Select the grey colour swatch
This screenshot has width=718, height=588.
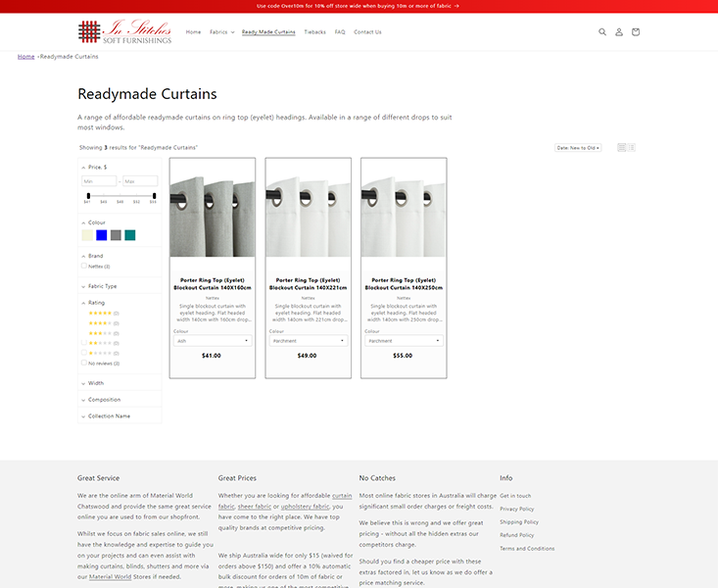[116, 235]
